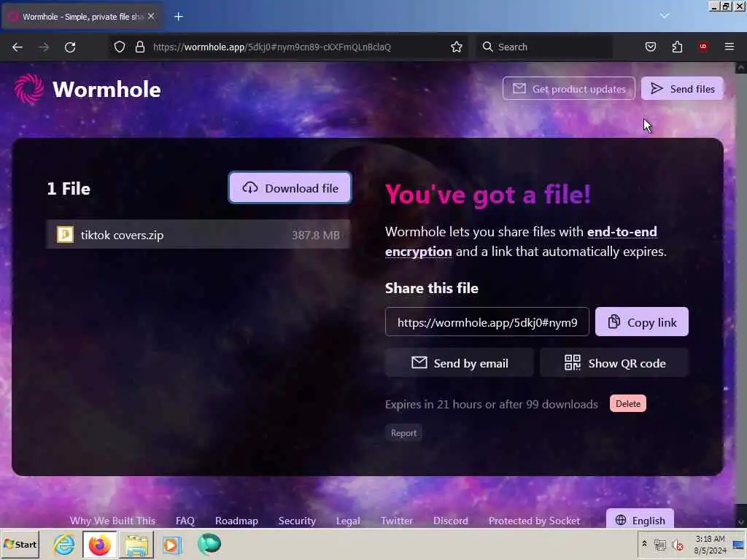Click the Report button
Screen dimensions: 747x560
(403, 433)
